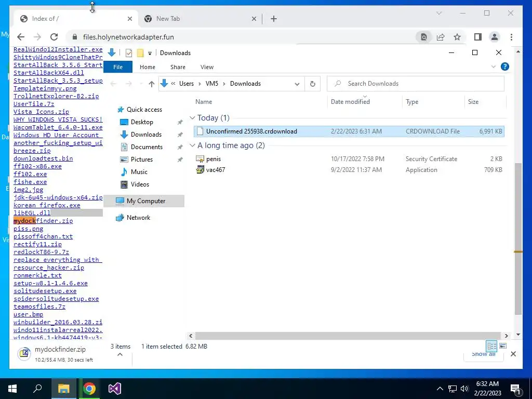Image resolution: width=532 pixels, height=399 pixels.
Task: Collapse the 'A long time ago' group
Action: 192,145
